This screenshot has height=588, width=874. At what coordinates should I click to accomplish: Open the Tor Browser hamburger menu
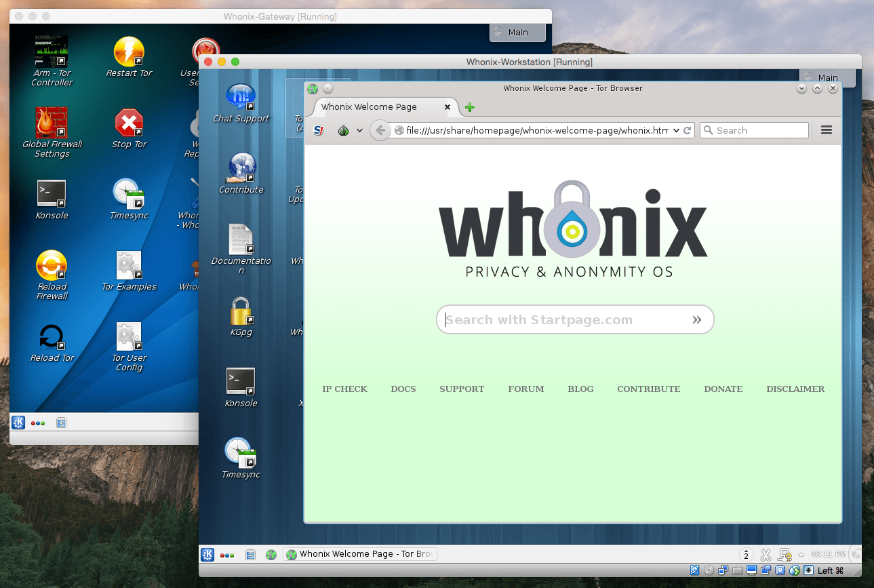[826, 130]
